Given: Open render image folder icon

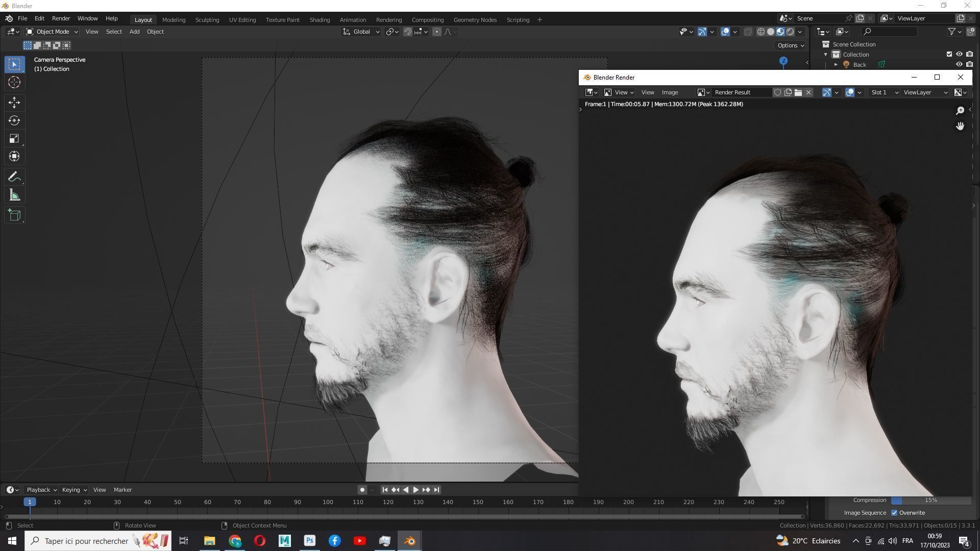Looking at the screenshot, I should [x=798, y=92].
